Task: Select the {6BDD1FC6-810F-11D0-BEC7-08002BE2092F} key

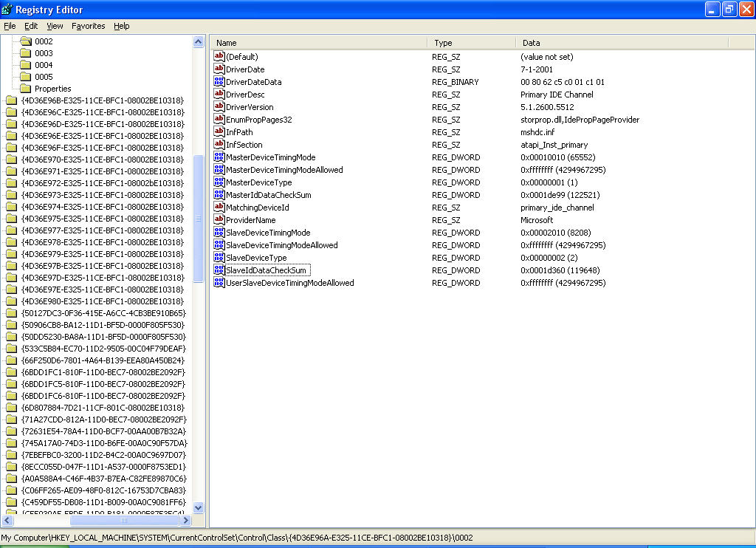Action: point(103,396)
